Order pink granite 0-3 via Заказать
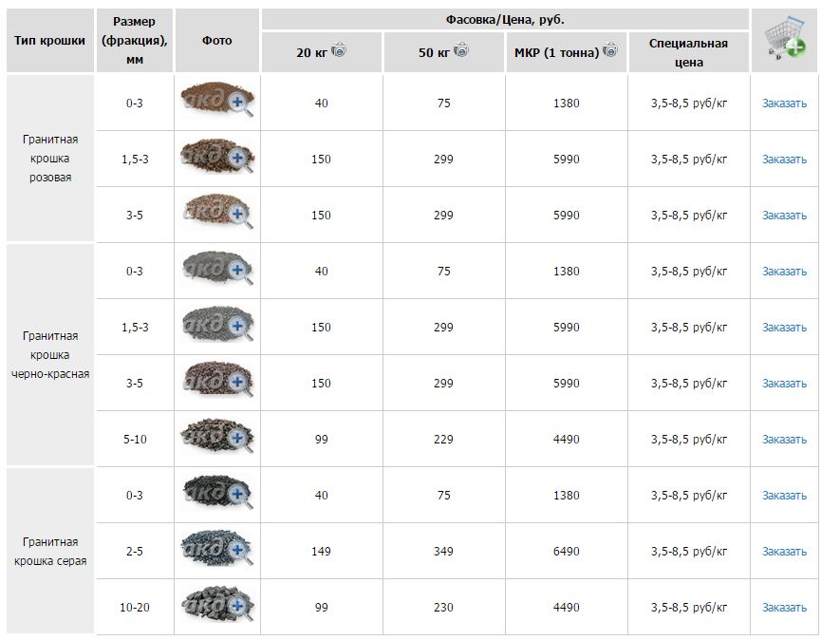840x640 pixels. coord(784,104)
